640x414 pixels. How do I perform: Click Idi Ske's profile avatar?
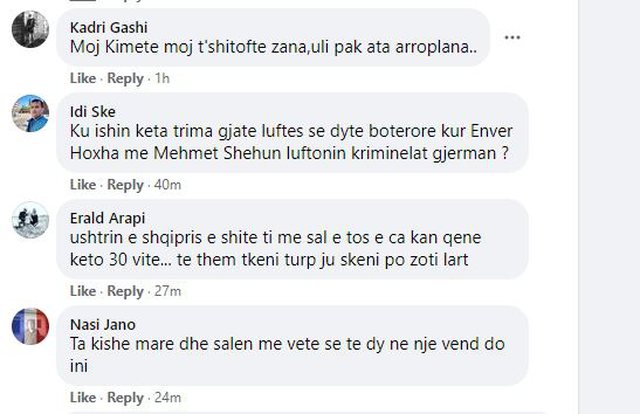coord(30,113)
